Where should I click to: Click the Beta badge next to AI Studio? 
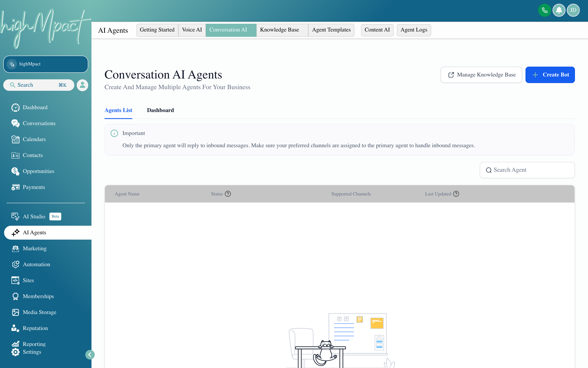click(55, 216)
